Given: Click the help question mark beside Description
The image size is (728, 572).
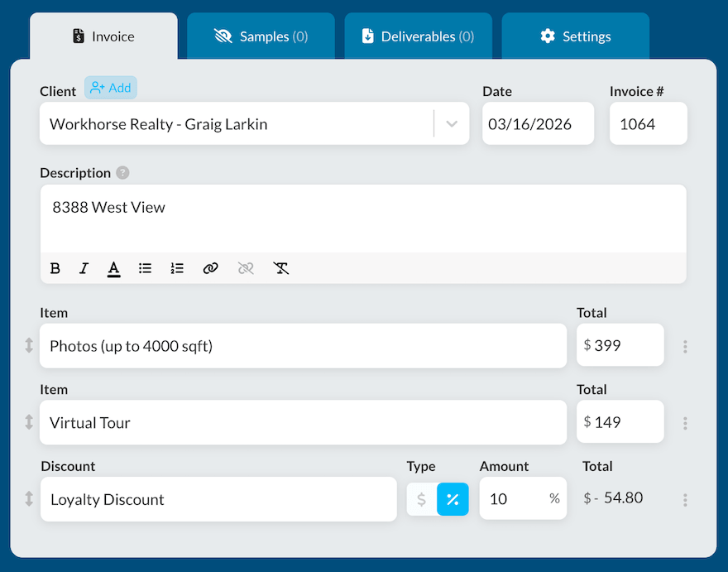Looking at the screenshot, I should click(122, 173).
